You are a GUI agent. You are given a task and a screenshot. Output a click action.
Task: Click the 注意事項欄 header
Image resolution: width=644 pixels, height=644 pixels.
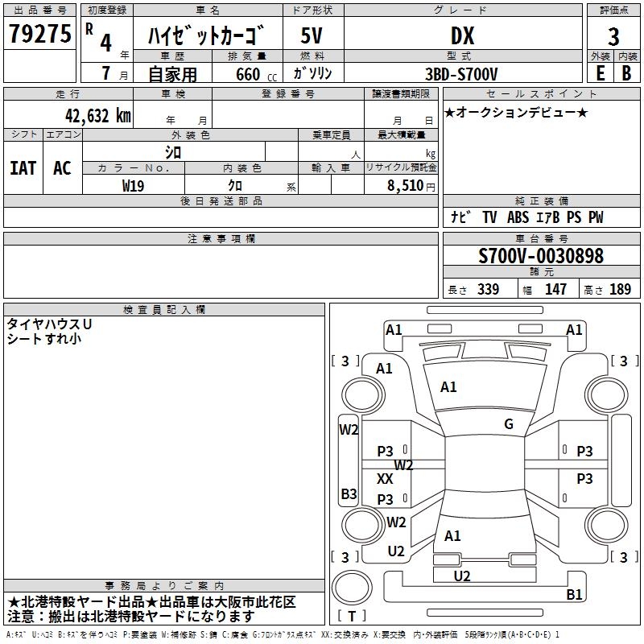tap(221, 238)
